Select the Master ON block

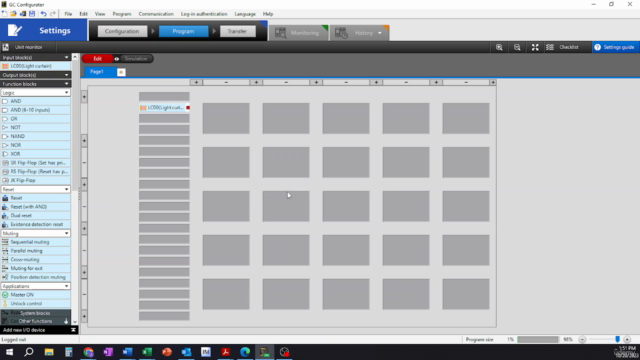[x=36, y=295]
